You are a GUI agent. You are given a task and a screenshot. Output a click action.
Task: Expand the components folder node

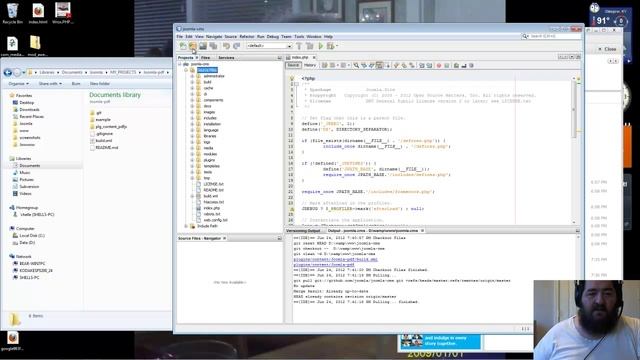(x=192, y=100)
